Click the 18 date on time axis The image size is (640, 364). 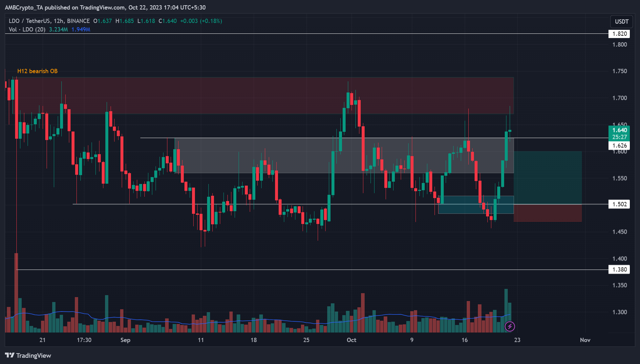[x=254, y=340]
